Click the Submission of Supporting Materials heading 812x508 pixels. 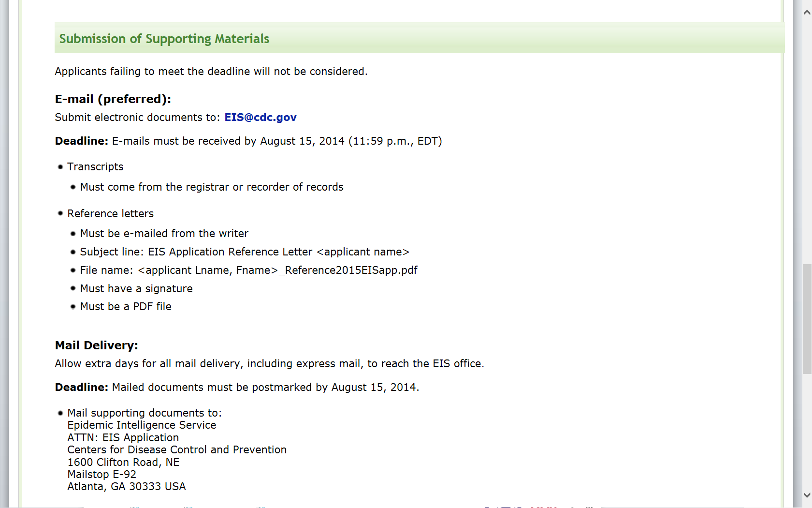point(164,39)
